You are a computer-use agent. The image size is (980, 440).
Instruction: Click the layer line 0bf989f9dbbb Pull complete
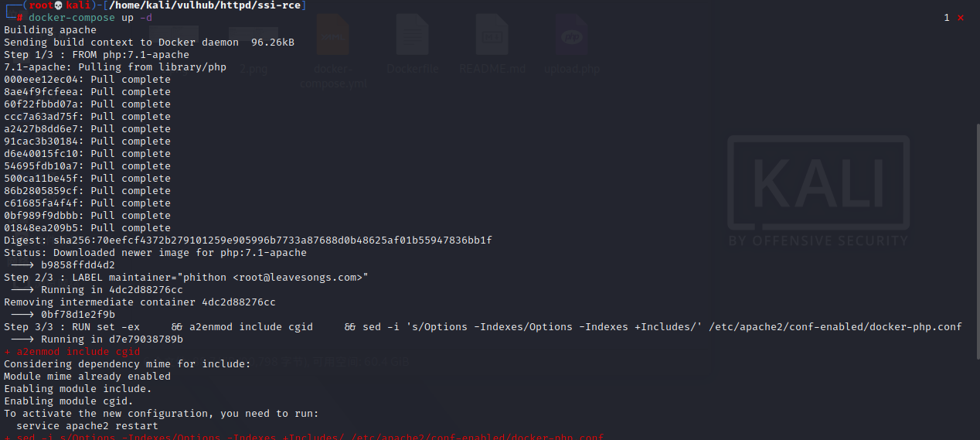coord(87,216)
